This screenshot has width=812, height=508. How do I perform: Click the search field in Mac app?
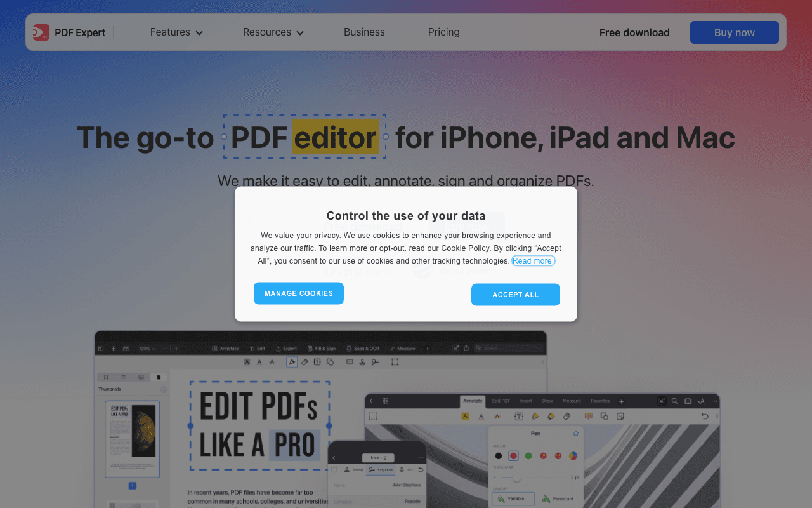[x=508, y=348]
